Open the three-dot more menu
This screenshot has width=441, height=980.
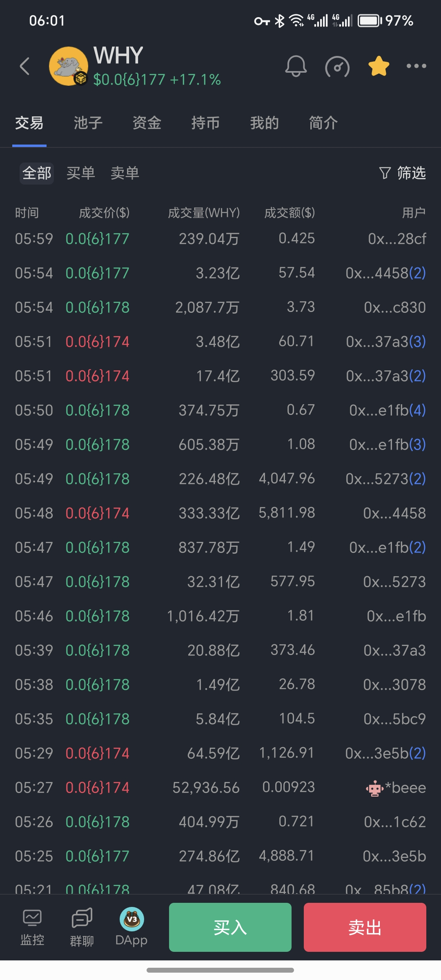[x=416, y=66]
